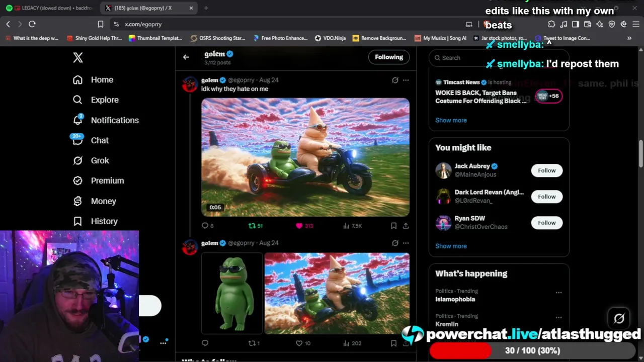644x362 pixels.
Task: Open the standing Pepe image
Action: coord(232,294)
